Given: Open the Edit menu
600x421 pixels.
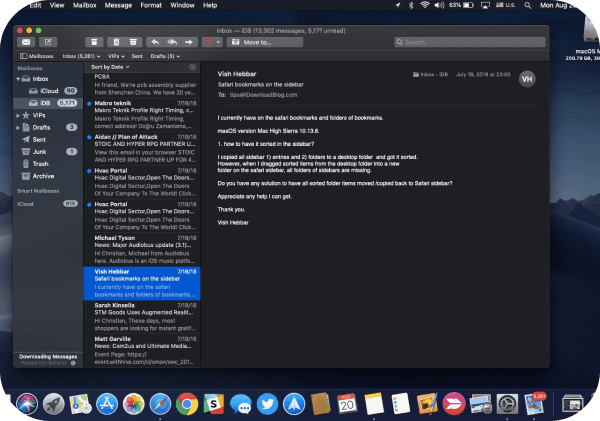Looking at the screenshot, I should [35, 5].
